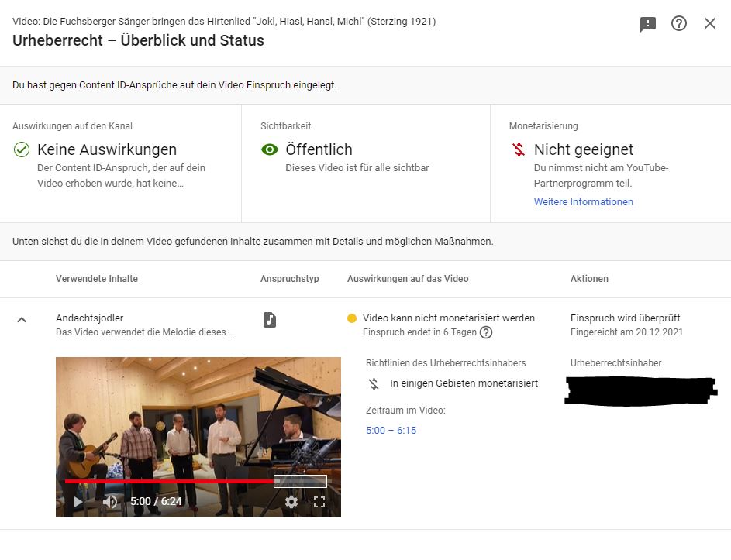Select the Andachtsjodler content title
This screenshot has width=731, height=560.
click(x=89, y=318)
